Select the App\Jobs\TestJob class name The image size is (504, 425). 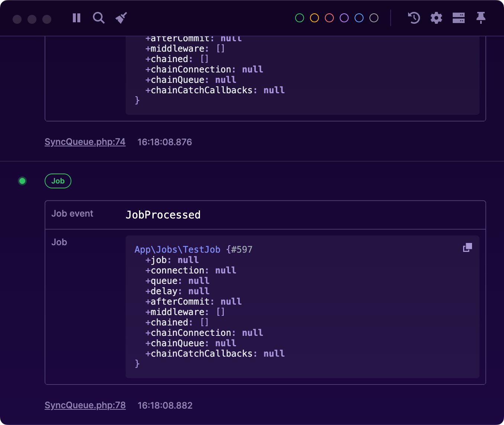pos(177,249)
